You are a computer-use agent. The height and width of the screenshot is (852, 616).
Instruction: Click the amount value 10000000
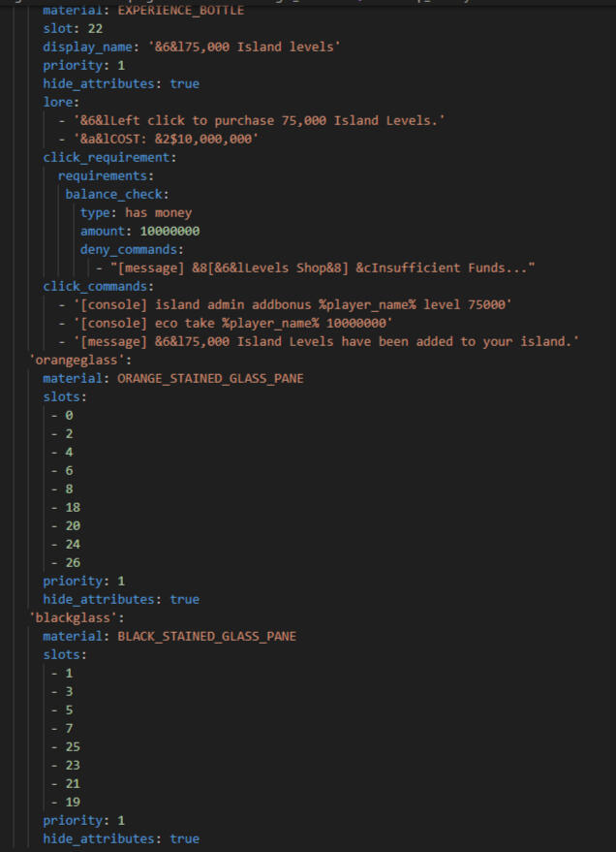(x=169, y=231)
